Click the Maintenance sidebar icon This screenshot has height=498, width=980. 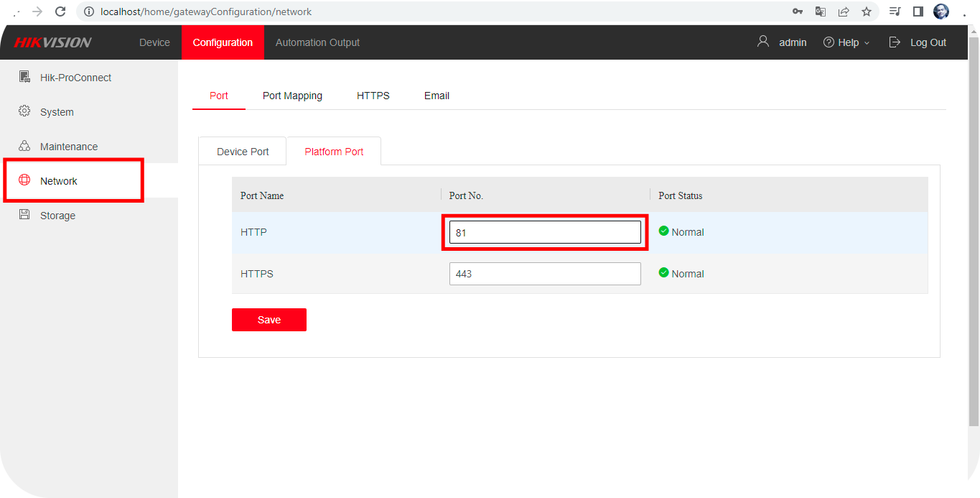pos(24,146)
